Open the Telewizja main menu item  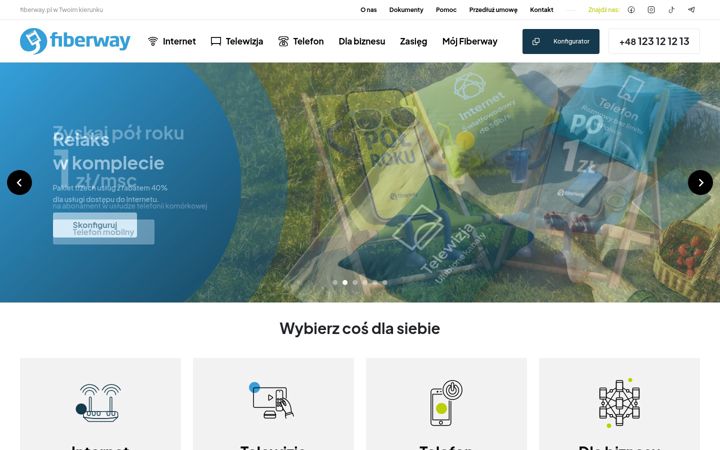(x=244, y=41)
